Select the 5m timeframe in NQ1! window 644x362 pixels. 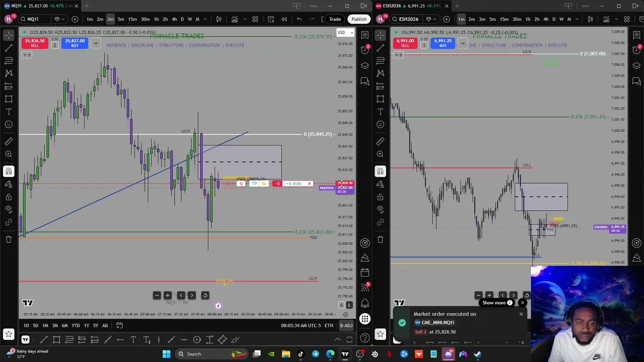tap(121, 19)
